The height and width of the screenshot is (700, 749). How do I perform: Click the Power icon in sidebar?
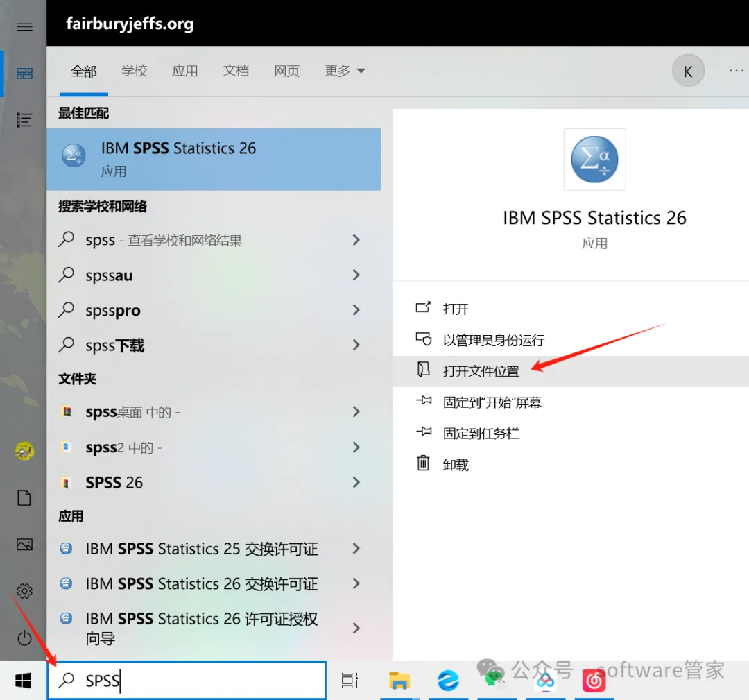click(x=24, y=638)
